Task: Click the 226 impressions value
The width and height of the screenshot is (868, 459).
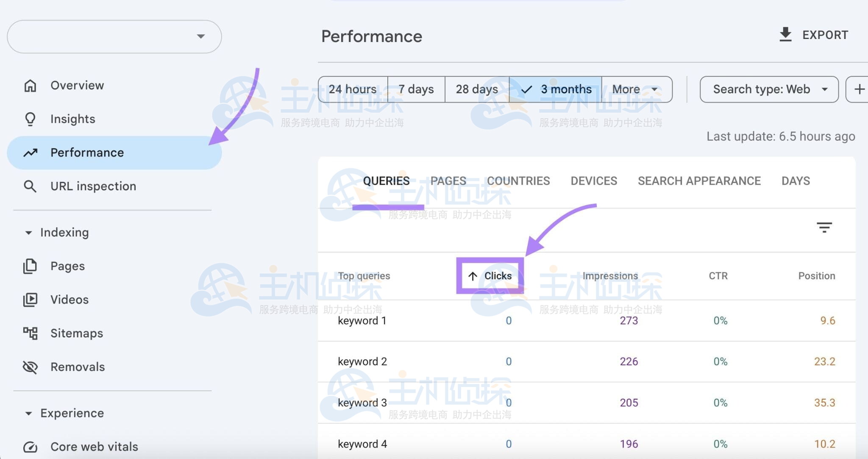Action: [629, 362]
